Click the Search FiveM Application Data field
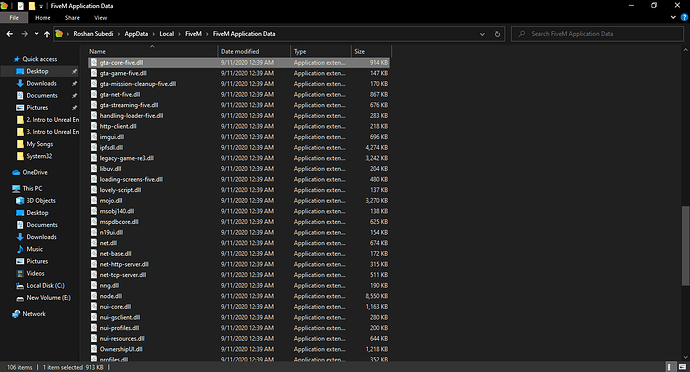Viewport: 690px width, 372px height. (x=598, y=34)
